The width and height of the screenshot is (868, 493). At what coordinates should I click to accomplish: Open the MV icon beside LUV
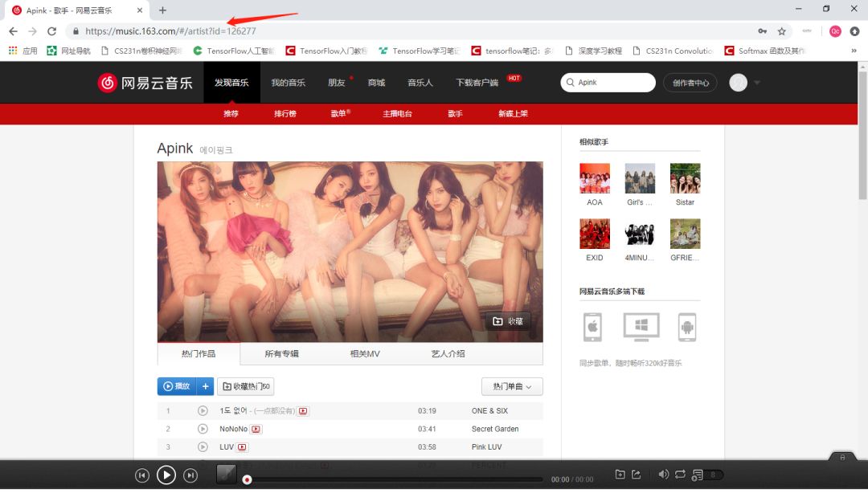click(243, 447)
